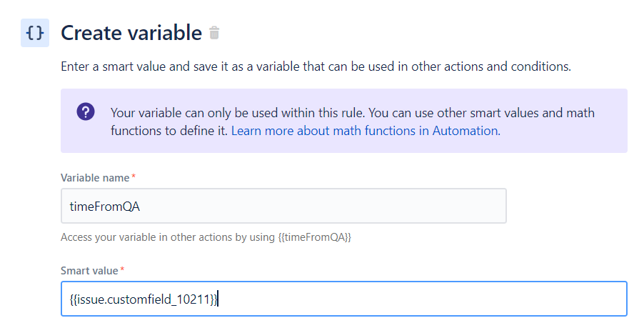
Task: Delete this action with the trash icon
Action: point(214,33)
